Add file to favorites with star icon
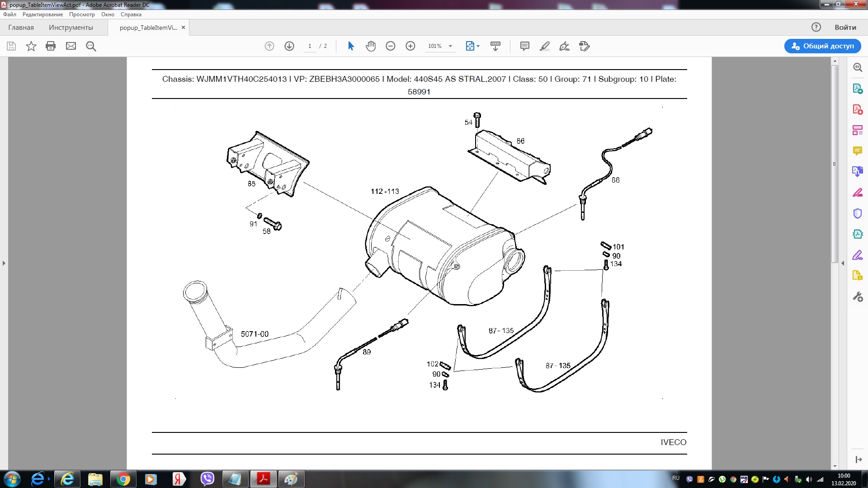The image size is (868, 488). [31, 46]
